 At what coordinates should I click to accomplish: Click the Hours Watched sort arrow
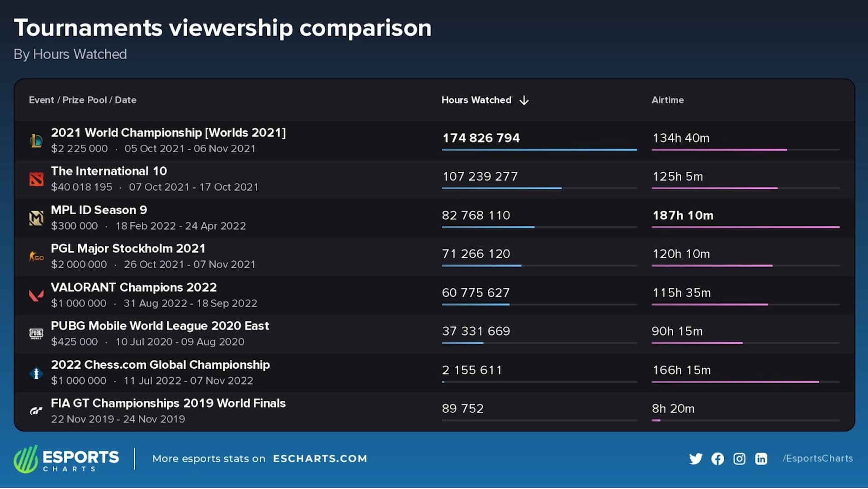click(524, 100)
